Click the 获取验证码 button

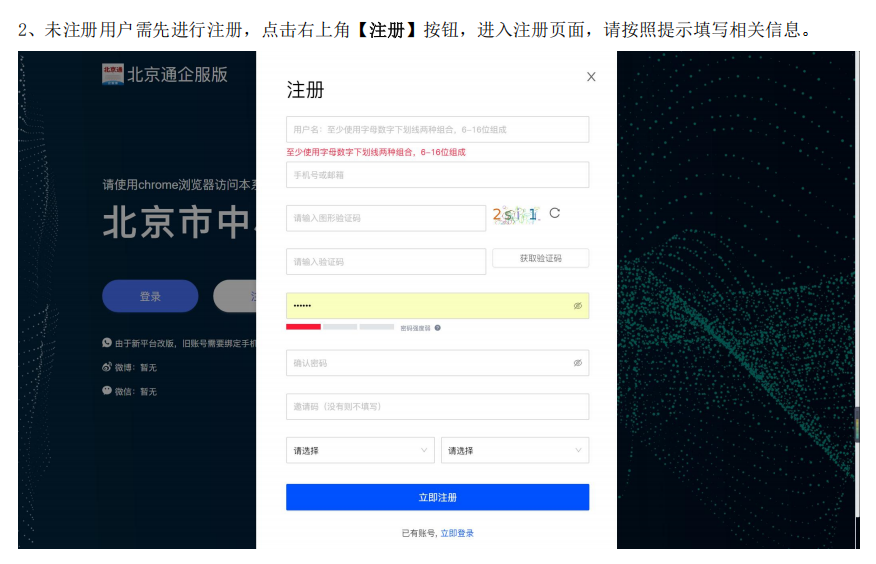540,258
